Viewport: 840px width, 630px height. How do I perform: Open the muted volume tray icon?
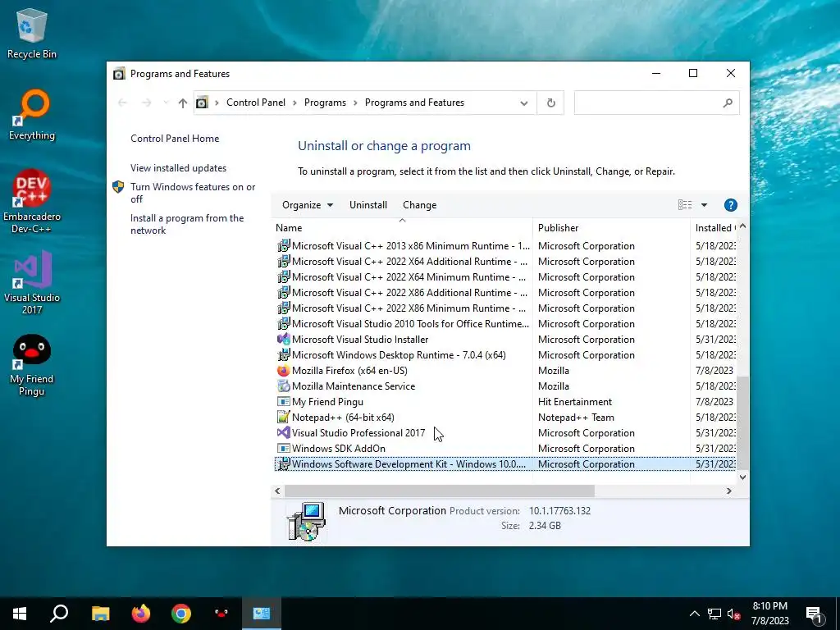pyautogui.click(x=734, y=614)
